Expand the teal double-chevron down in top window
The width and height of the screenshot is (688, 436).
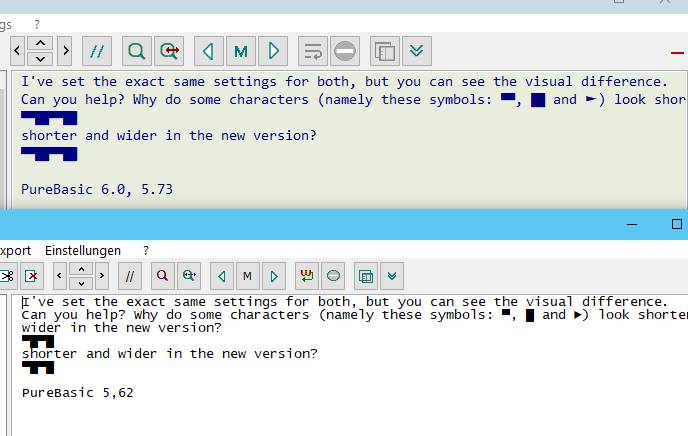click(417, 51)
